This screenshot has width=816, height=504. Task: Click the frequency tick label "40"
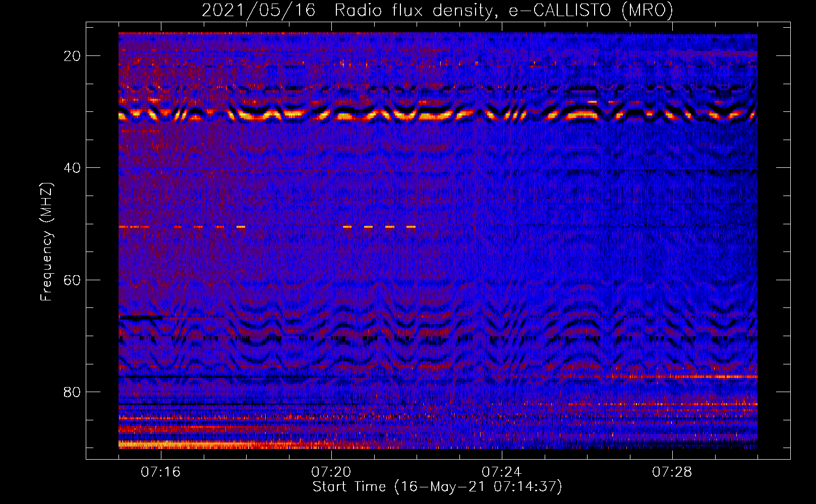pos(73,168)
